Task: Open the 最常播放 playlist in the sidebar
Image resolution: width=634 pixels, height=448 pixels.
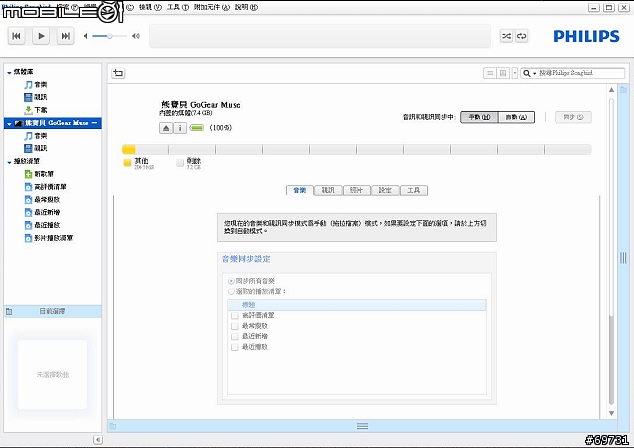Action: coord(42,199)
